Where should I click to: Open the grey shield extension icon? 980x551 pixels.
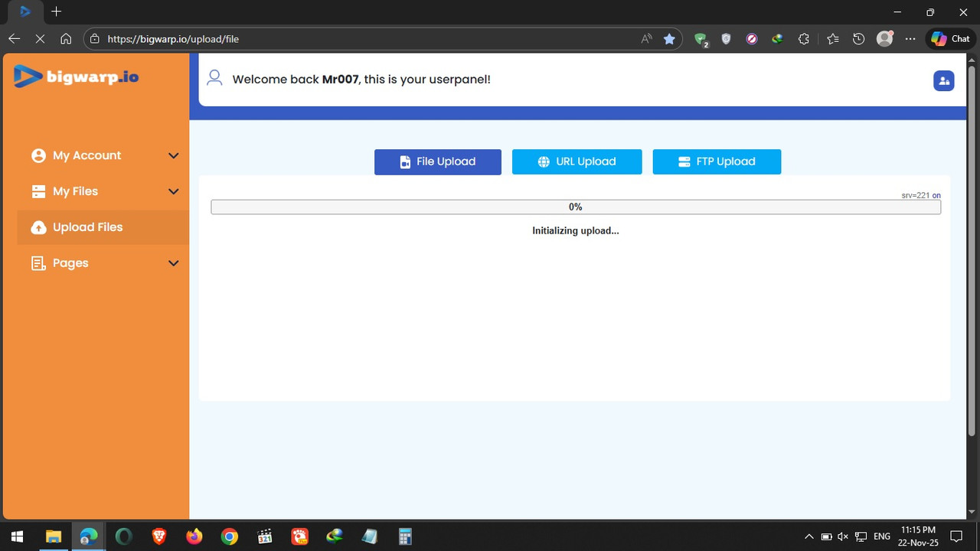[727, 38]
